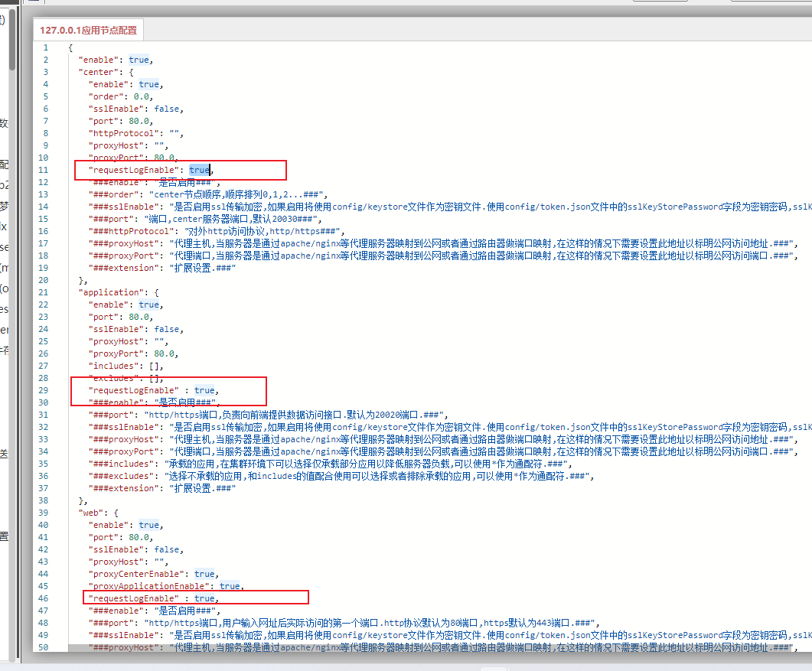Screen dimensions: 812x671
Task: Click the highlighted true value on line 11
Action: [200, 170]
